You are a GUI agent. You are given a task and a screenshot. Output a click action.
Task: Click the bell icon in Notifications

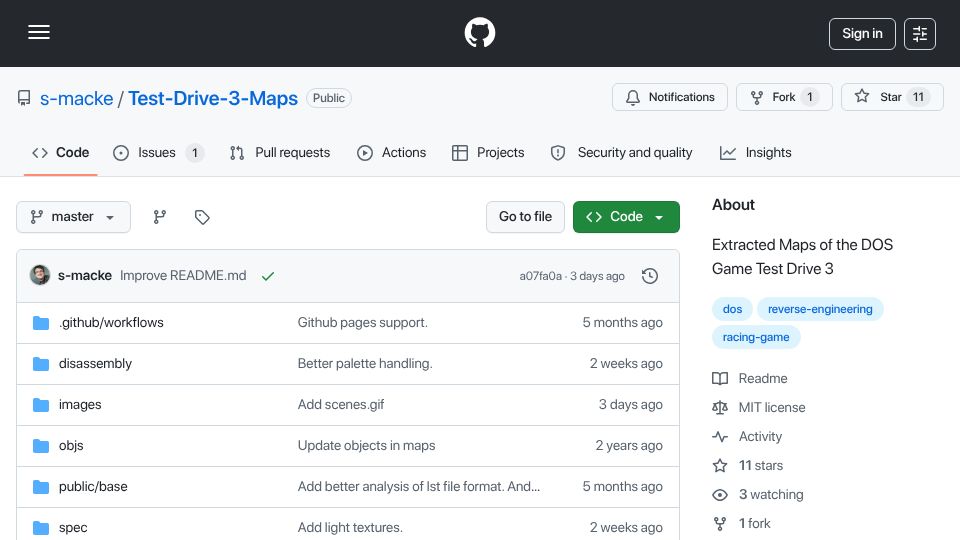tap(632, 97)
